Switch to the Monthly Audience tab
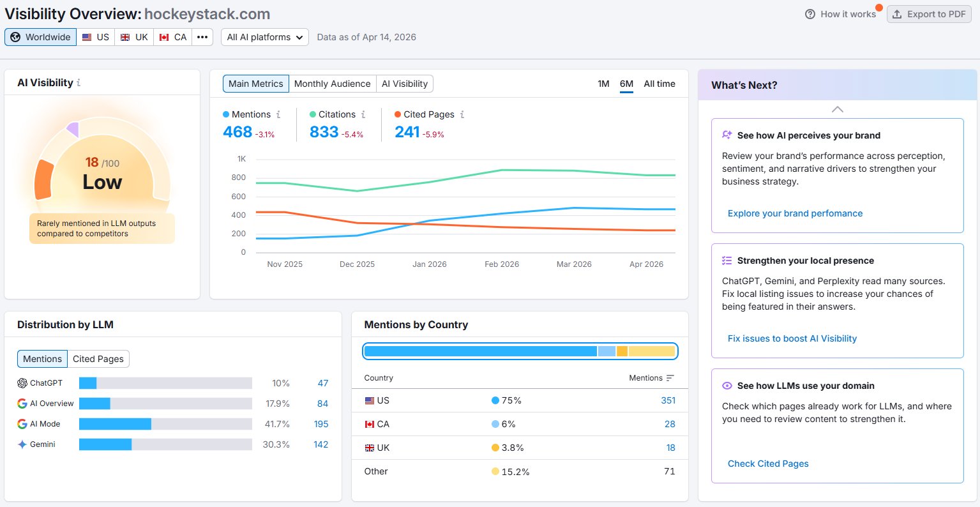Viewport: 980px width, 507px height. tap(332, 84)
